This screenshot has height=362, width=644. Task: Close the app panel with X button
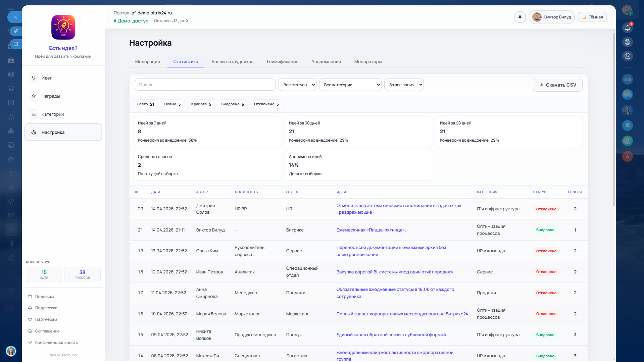(15, 17)
